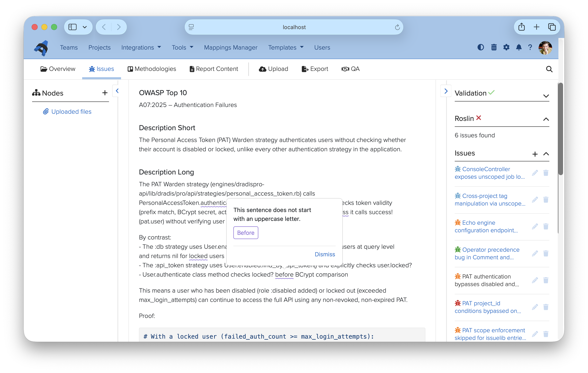The height and width of the screenshot is (373, 588).
Task: Delete the Cross-project tag manipulation issue
Action: coord(546,200)
